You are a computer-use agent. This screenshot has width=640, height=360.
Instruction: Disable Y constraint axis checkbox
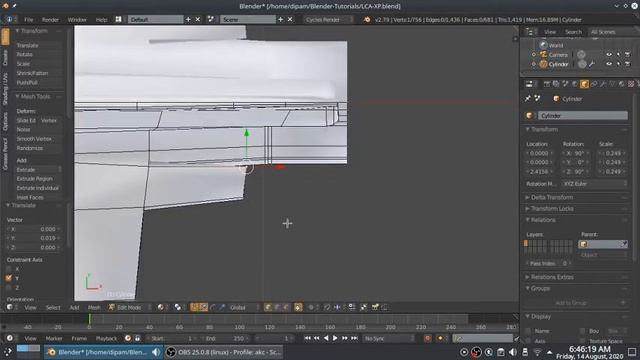9,278
